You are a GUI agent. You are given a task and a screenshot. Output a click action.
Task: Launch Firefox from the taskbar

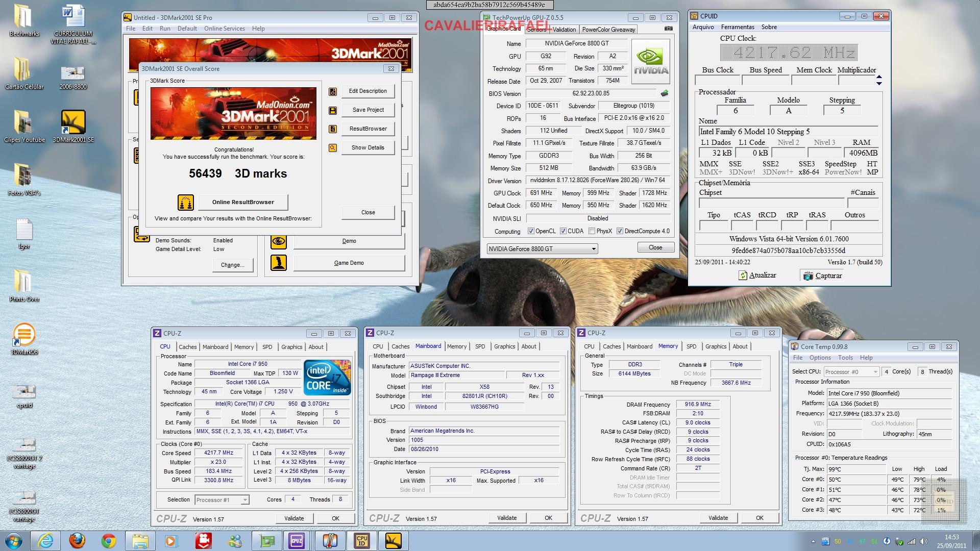coord(77,540)
